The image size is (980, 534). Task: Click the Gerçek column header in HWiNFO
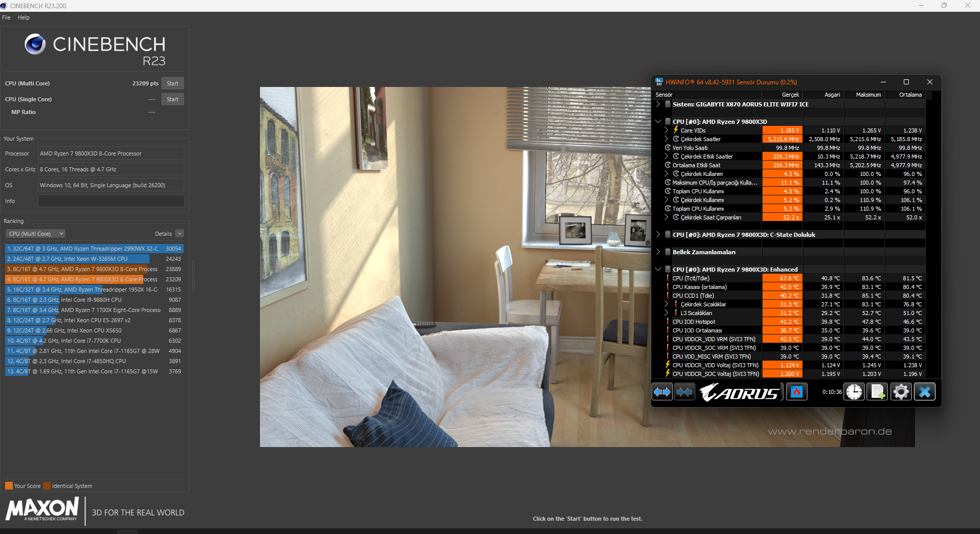pyautogui.click(x=782, y=95)
